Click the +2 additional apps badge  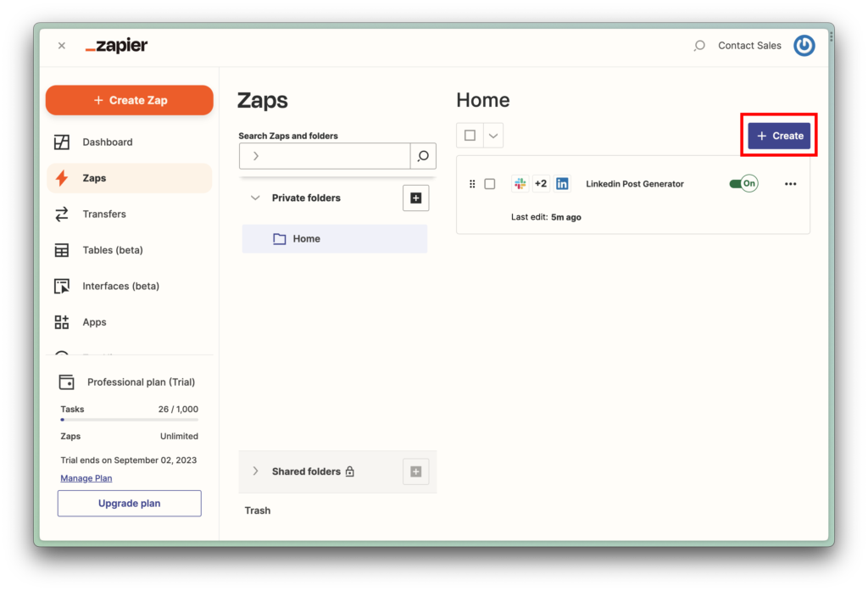(x=541, y=184)
